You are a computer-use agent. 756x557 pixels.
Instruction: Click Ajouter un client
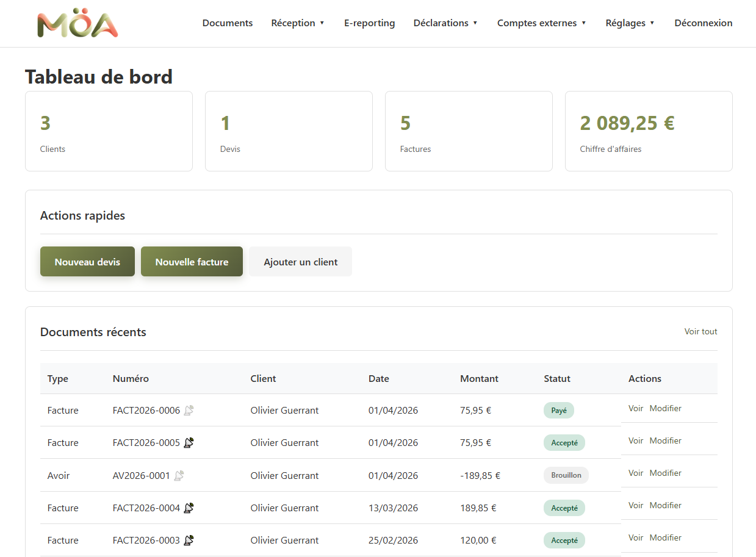click(x=301, y=262)
